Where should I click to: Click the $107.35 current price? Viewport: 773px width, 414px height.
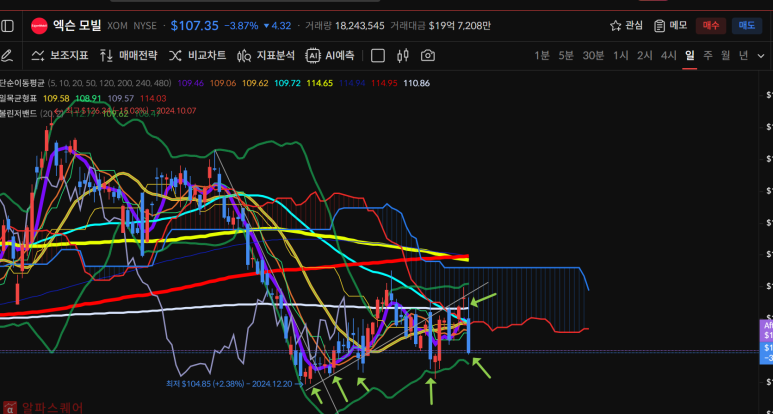click(x=195, y=26)
